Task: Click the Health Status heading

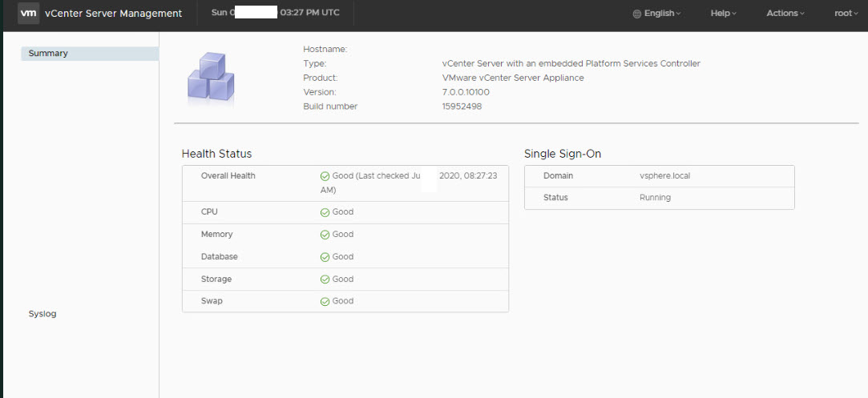Action: tap(216, 154)
